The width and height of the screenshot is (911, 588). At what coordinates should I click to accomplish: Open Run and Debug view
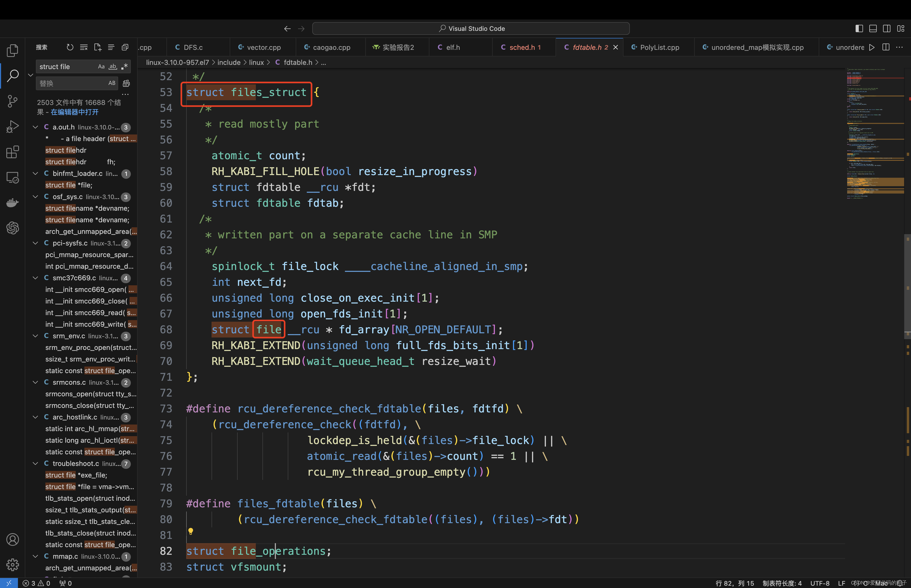[13, 127]
